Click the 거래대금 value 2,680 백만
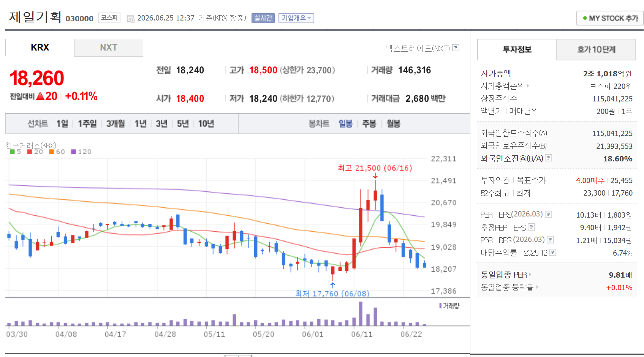Viewport: 644px width, 357px height. pyautogui.click(x=426, y=99)
